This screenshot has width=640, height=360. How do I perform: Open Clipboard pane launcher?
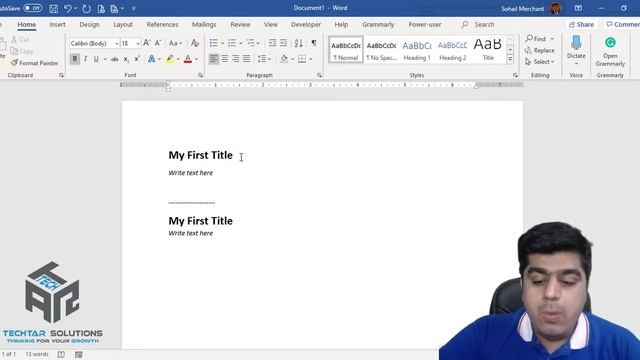(61, 76)
